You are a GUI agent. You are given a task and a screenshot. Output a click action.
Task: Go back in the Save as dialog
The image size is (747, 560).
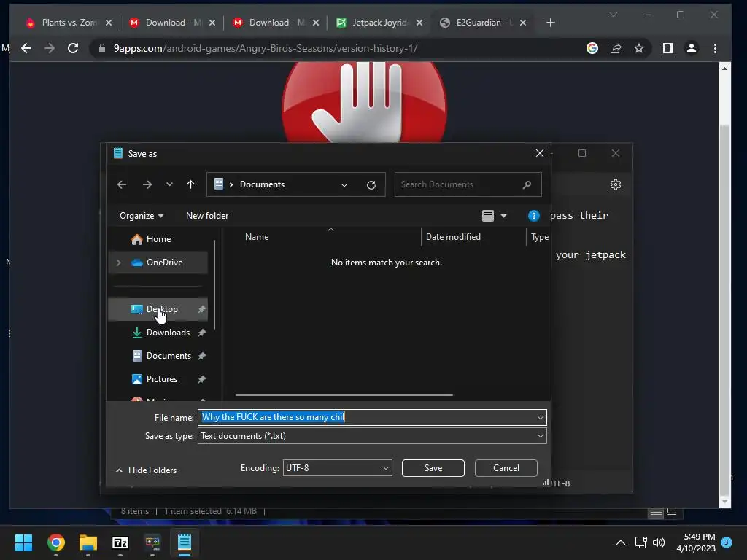point(122,184)
